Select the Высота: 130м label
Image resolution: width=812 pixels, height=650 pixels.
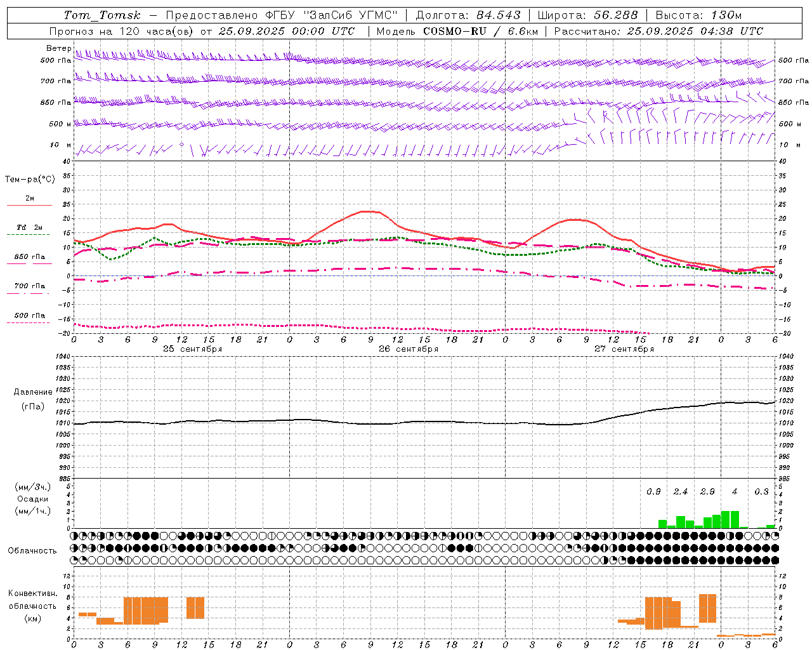698,15
